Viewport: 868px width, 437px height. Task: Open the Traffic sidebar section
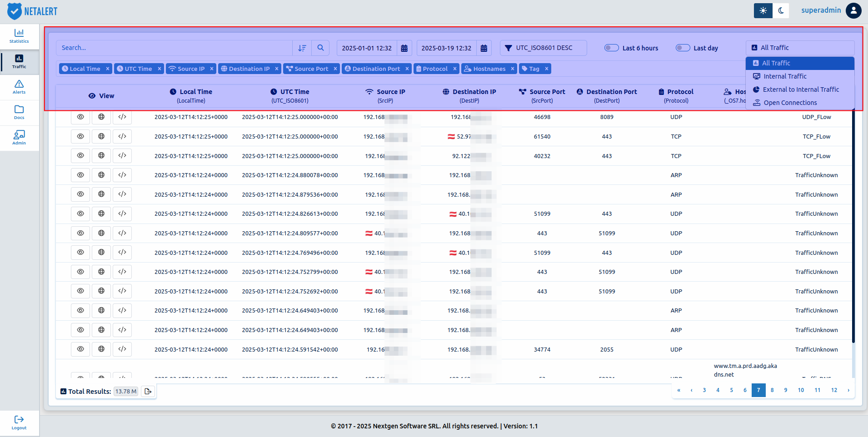click(x=19, y=62)
